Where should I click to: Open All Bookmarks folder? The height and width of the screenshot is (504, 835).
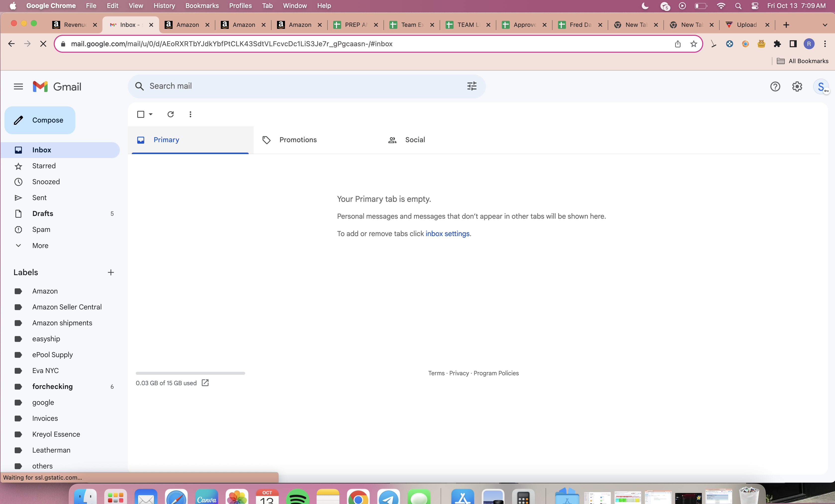[802, 61]
